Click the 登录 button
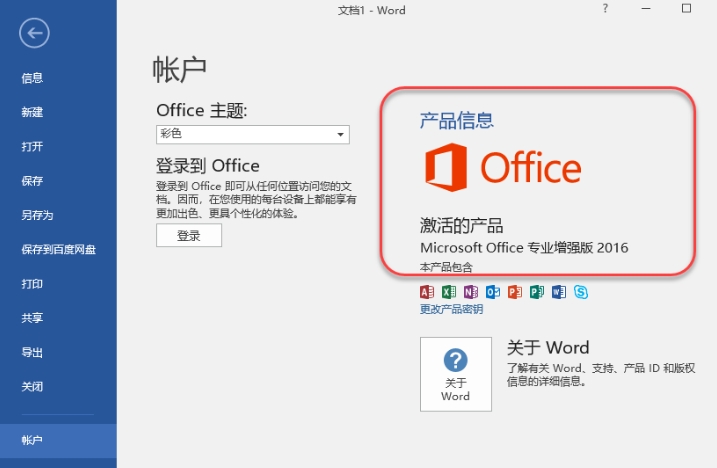 (189, 235)
